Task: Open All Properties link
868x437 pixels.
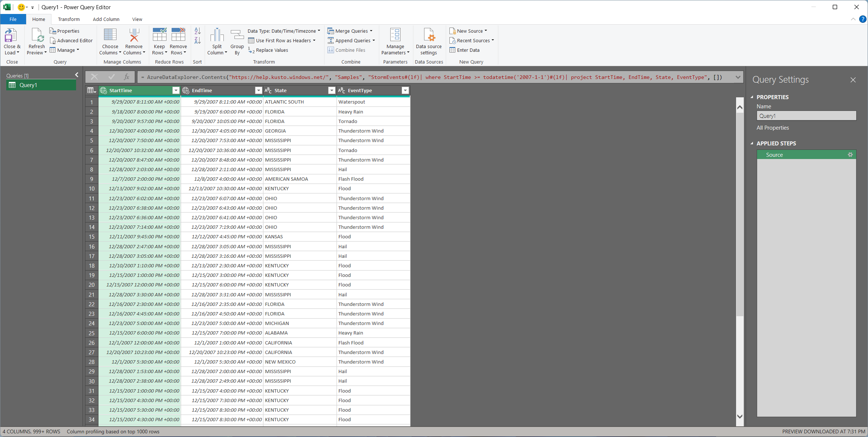Action: click(x=772, y=128)
